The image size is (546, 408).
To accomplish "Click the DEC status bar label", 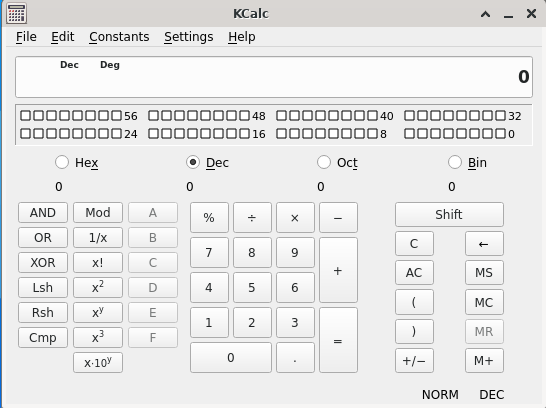I will pos(492,395).
